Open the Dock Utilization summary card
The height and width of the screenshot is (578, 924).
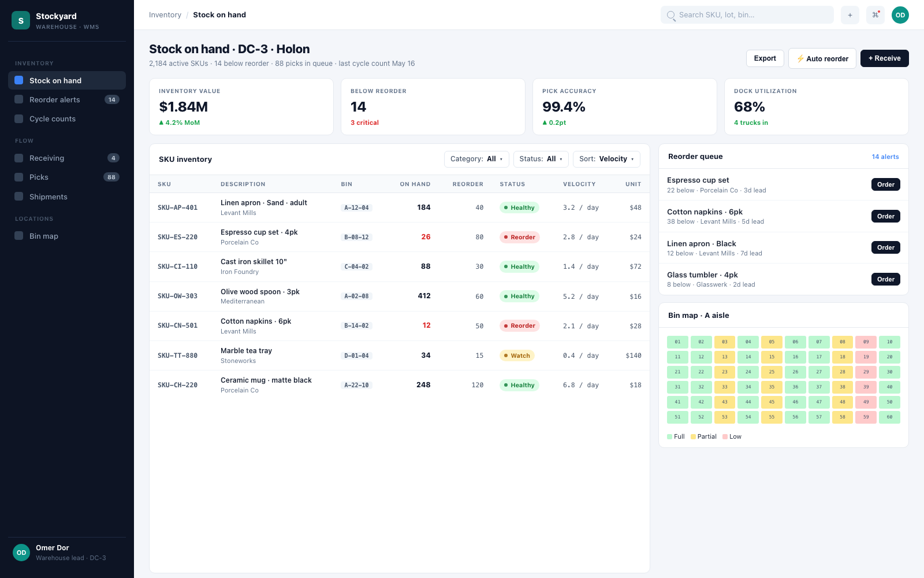tap(817, 107)
